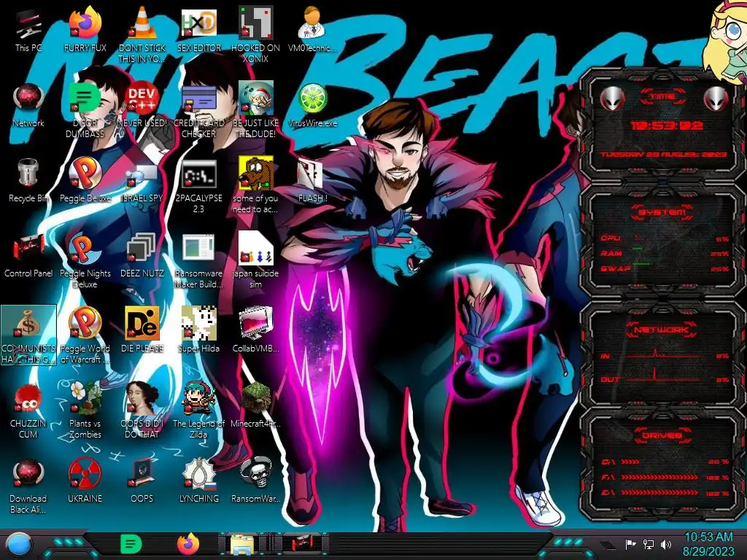The image size is (747, 560).
Task: Click the TIME header in widget
Action: click(x=662, y=97)
